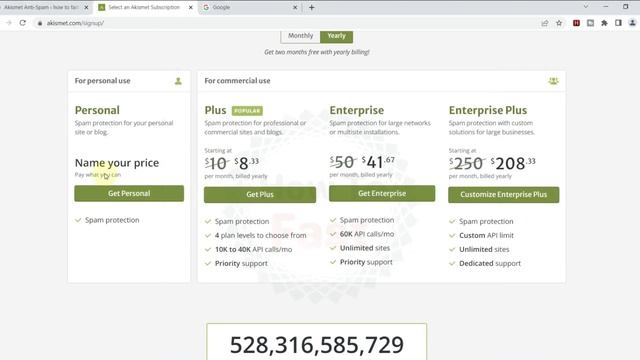Screen dimensions: 640x360
Task: Open the browser side panel icon
Action: [618, 23]
